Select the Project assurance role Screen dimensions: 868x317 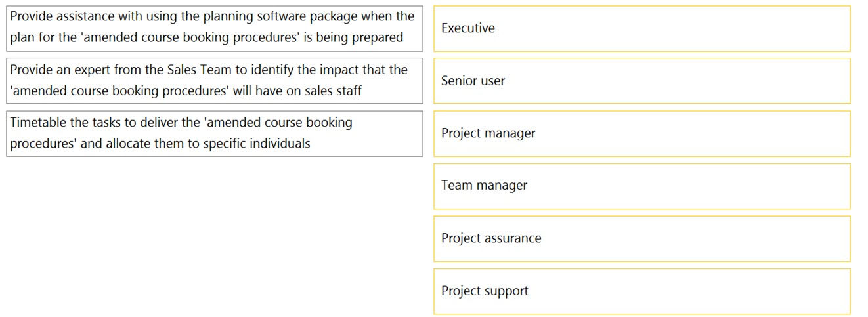point(641,238)
